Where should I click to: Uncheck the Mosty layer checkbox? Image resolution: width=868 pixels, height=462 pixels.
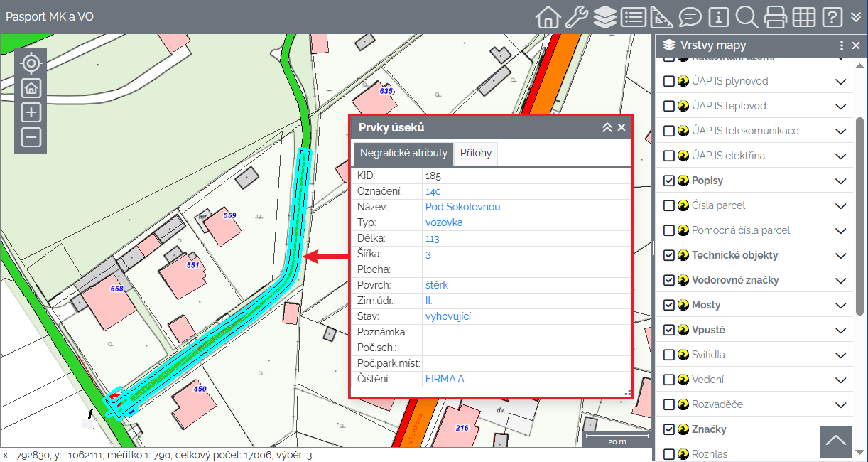668,305
